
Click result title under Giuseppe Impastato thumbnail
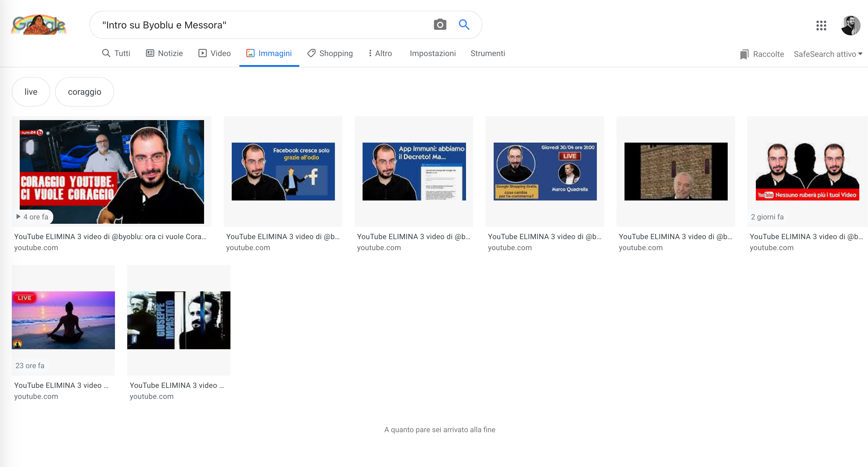pyautogui.click(x=177, y=385)
